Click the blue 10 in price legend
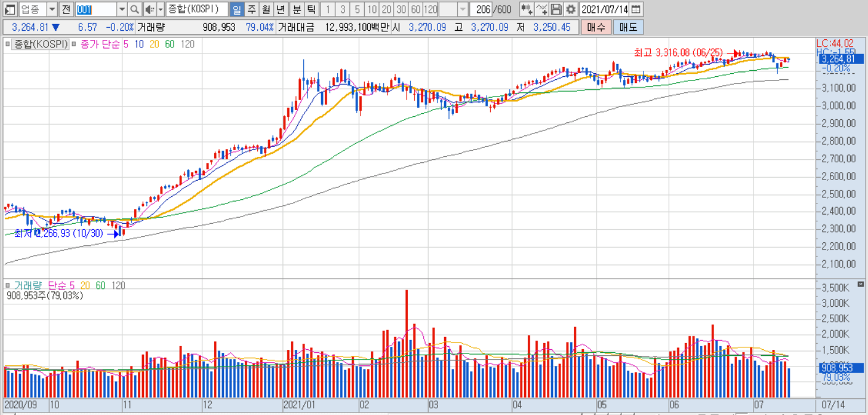 [139, 44]
